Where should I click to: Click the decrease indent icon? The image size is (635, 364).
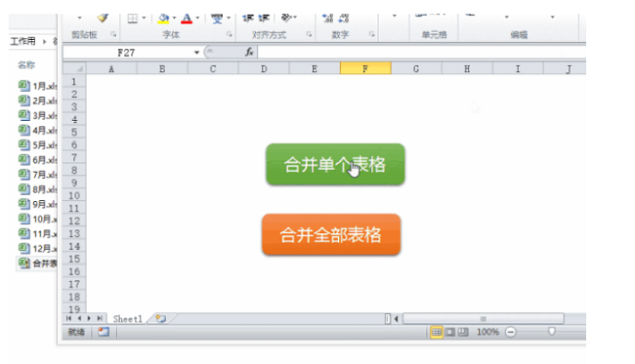coord(248,19)
